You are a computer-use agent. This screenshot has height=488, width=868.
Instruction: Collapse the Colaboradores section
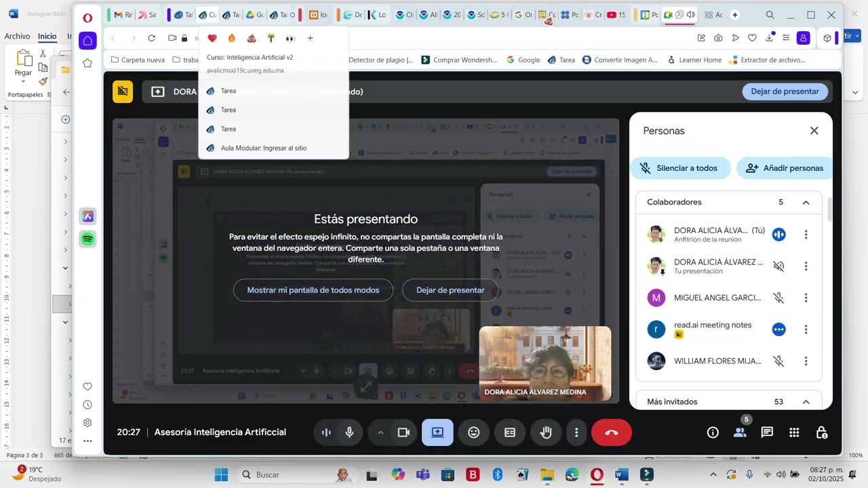point(806,202)
